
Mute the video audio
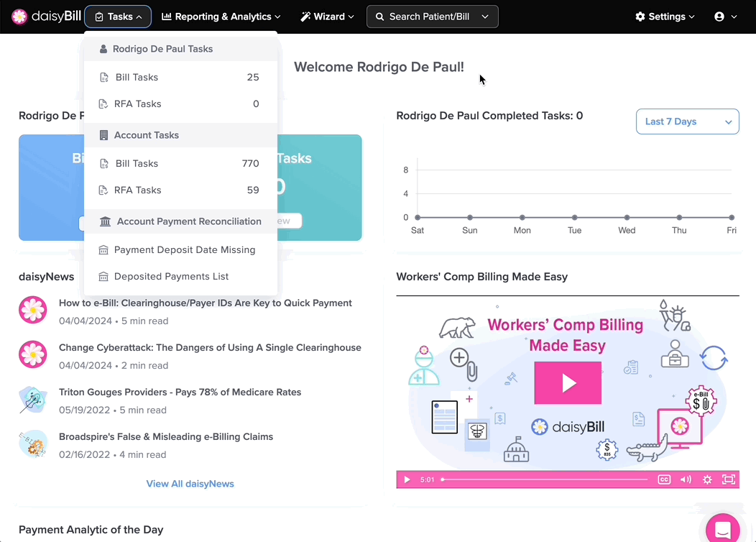pyautogui.click(x=685, y=479)
